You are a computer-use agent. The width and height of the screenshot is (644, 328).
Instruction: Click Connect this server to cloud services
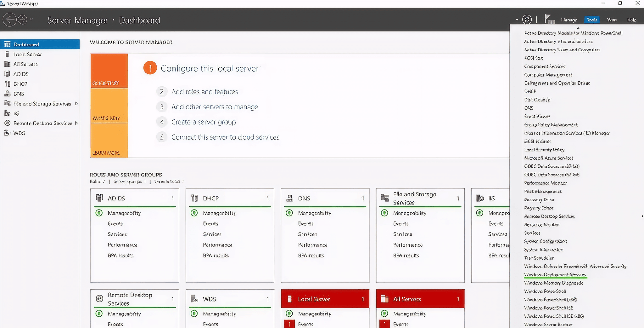(225, 137)
